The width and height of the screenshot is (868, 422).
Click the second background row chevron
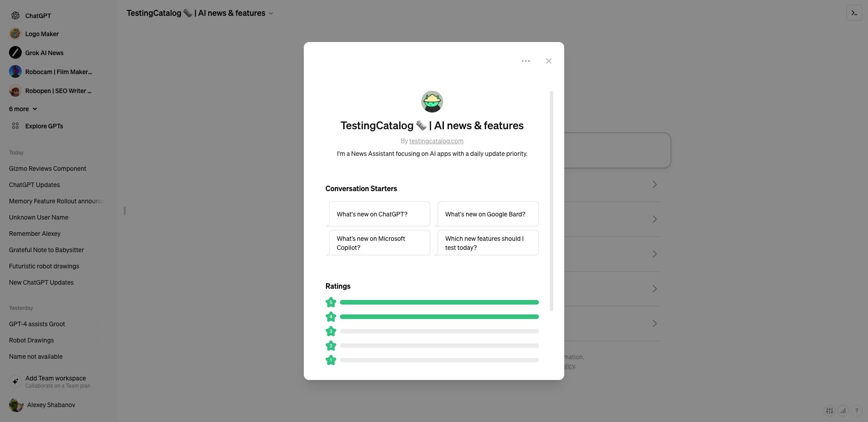tap(655, 219)
